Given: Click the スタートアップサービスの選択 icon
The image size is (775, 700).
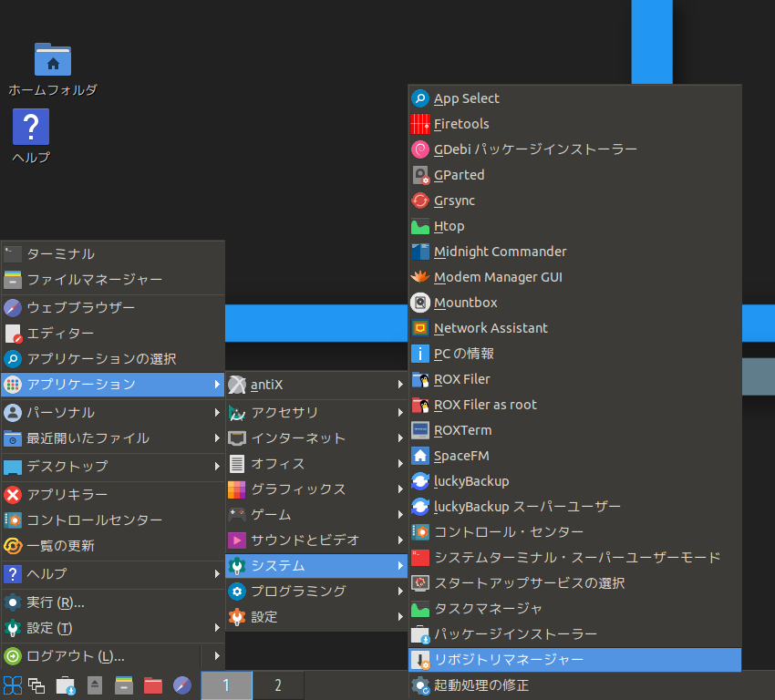Looking at the screenshot, I should click(x=420, y=583).
